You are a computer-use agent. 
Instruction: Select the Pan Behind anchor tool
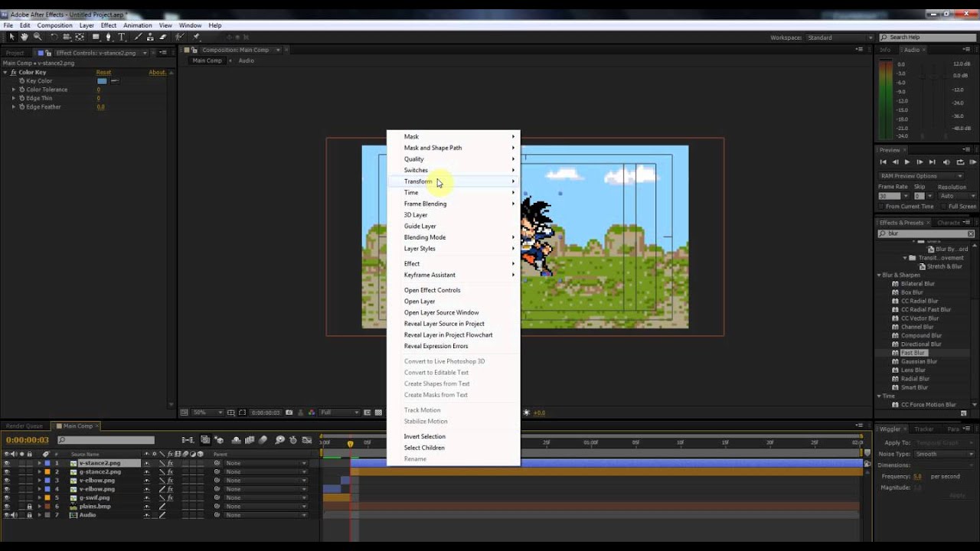80,37
